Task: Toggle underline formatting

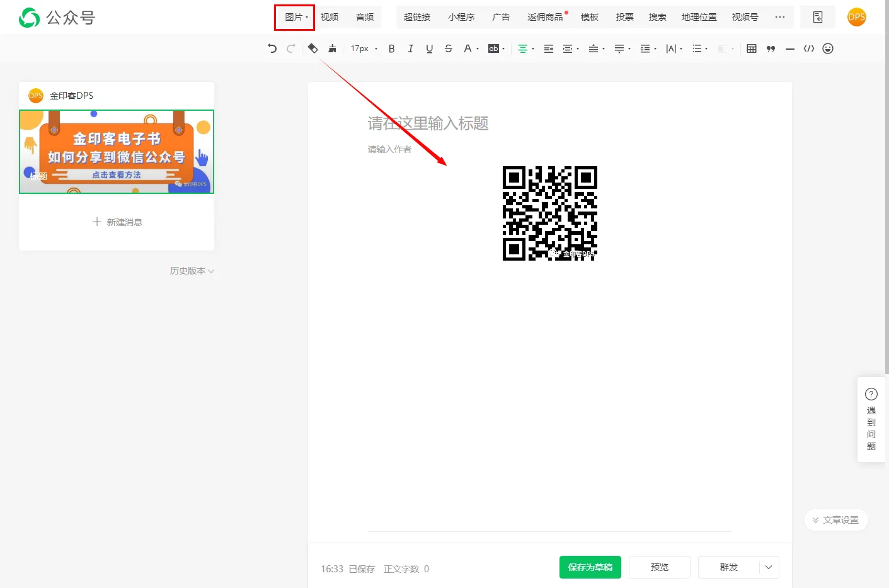Action: coord(430,48)
